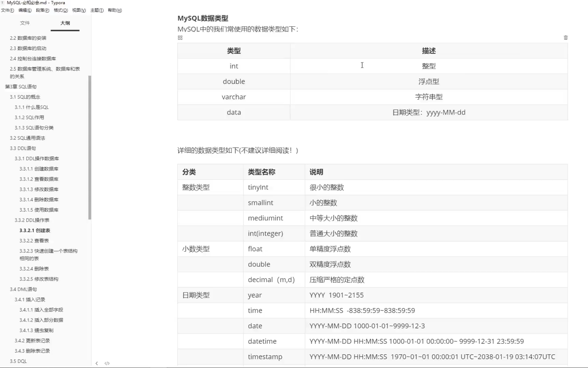Jump to 3.3.1.4 删除数据库
Screen dimensions: 588x368
[39, 200]
